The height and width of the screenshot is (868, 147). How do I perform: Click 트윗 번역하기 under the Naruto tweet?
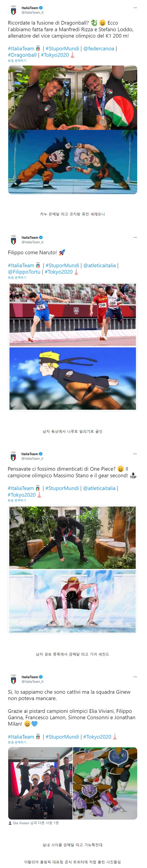point(17,278)
